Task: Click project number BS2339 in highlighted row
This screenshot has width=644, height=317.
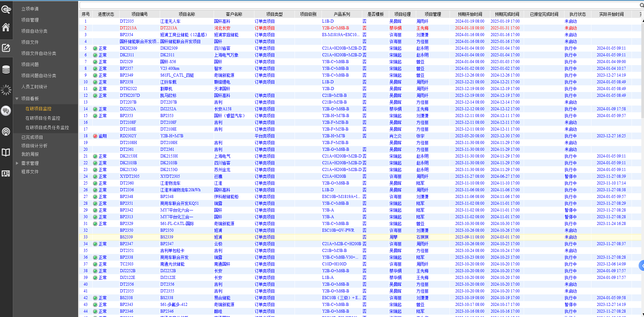Action: click(126, 237)
